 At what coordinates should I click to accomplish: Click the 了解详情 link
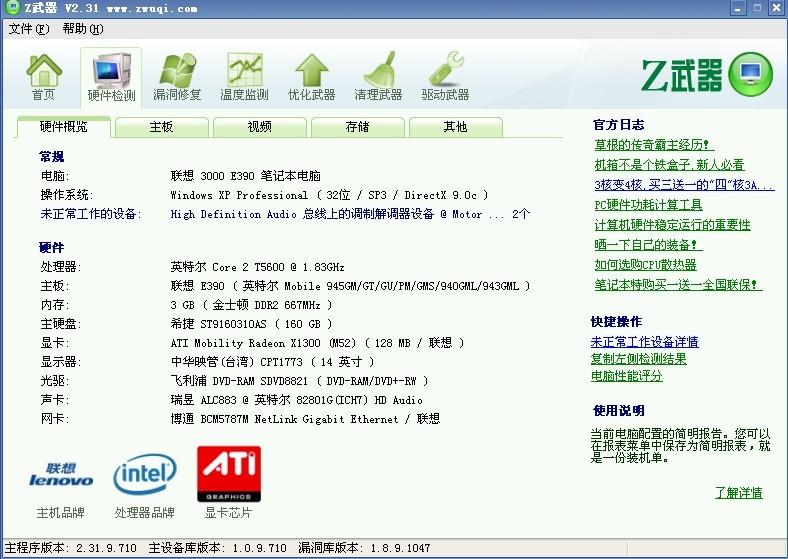tap(739, 493)
